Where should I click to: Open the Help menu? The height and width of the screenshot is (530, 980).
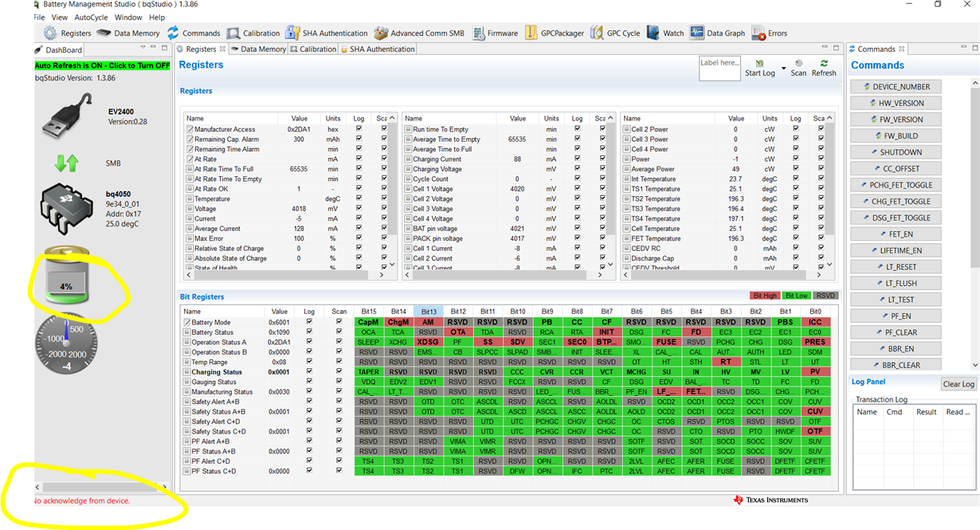(157, 17)
